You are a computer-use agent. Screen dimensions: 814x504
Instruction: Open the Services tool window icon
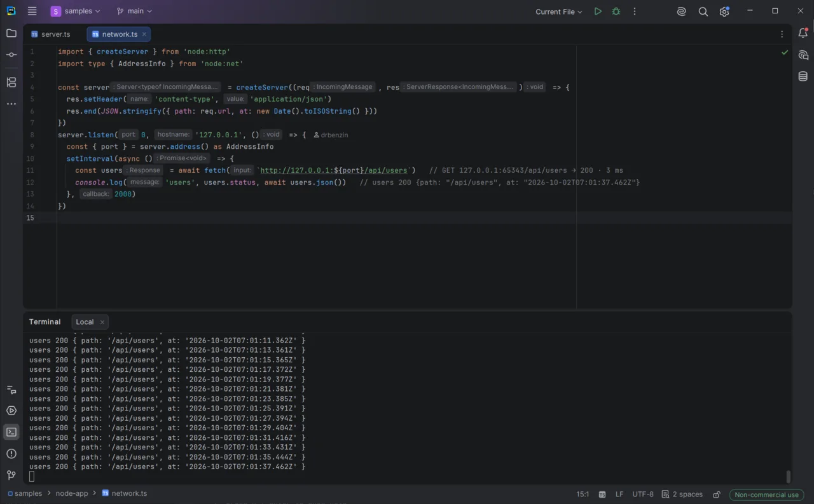11,411
